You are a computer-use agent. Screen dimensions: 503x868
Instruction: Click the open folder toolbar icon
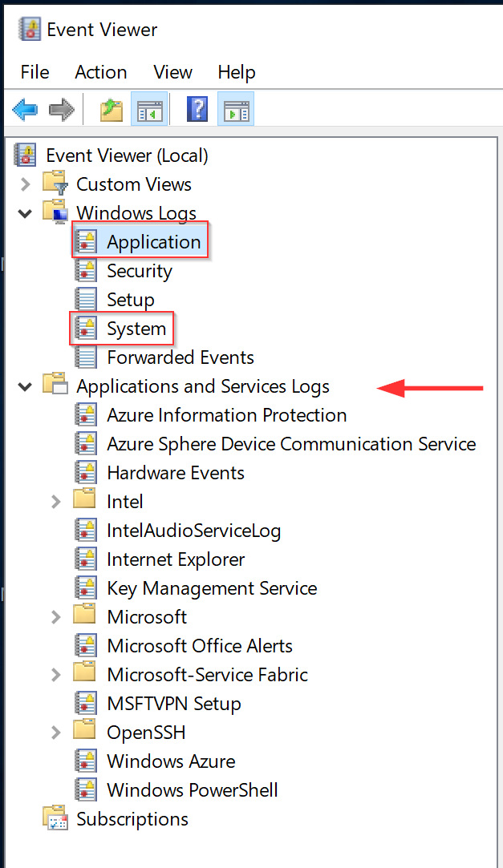click(111, 109)
